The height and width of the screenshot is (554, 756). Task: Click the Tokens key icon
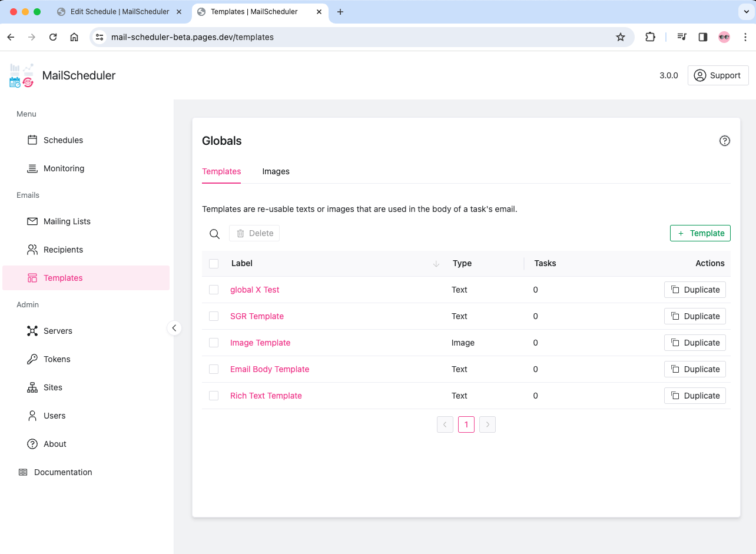[x=32, y=359]
